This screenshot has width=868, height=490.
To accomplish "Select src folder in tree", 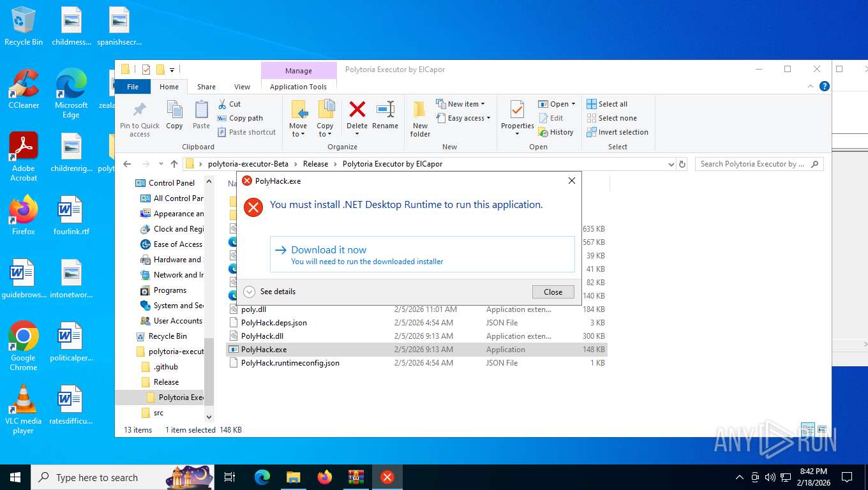I will pos(153,413).
